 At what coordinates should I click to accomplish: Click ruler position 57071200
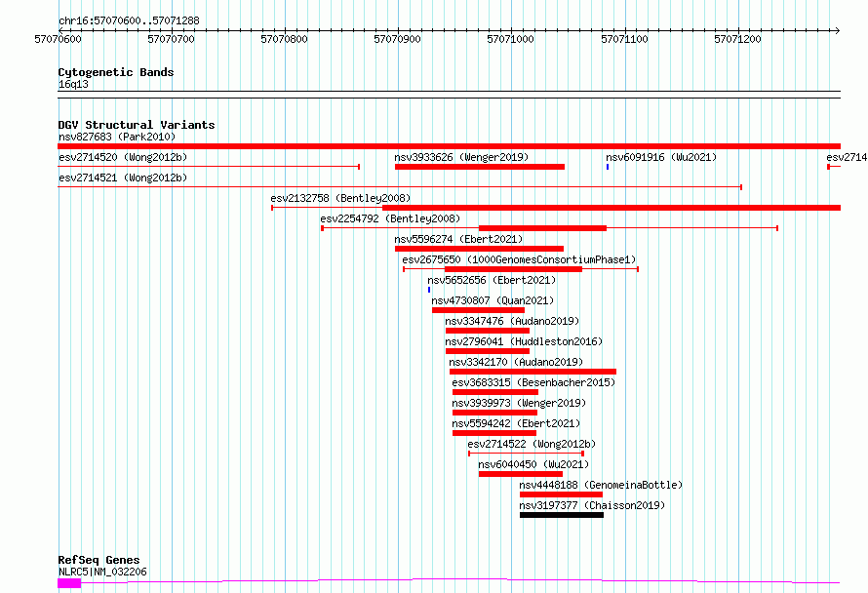coord(737,39)
